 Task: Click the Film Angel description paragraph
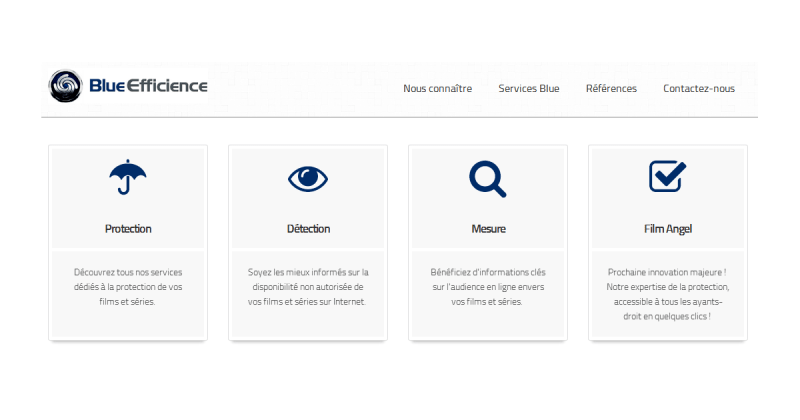point(668,293)
